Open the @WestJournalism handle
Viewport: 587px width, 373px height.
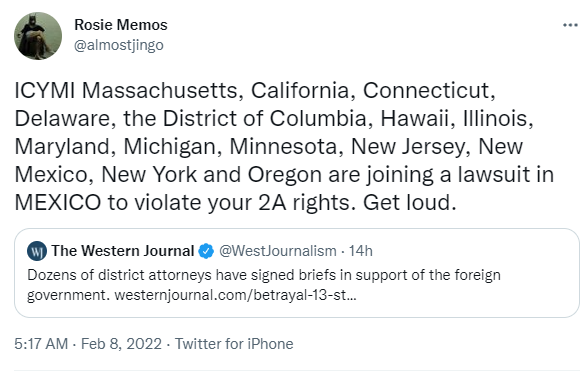pyautogui.click(x=277, y=251)
